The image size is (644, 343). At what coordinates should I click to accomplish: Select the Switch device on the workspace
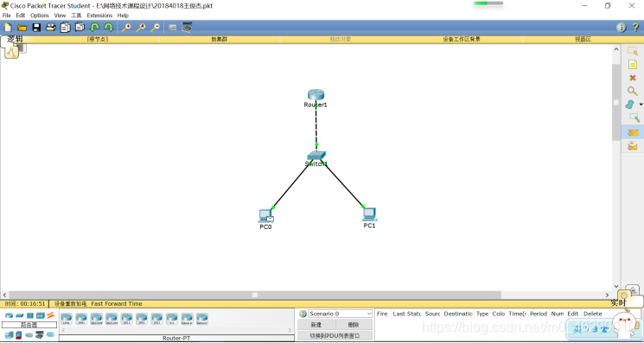[x=316, y=156]
